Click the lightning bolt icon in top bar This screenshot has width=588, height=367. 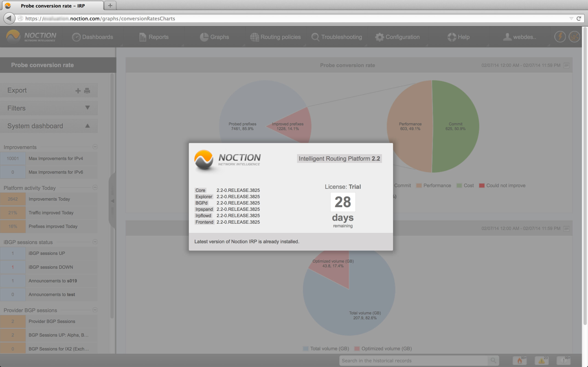560,37
